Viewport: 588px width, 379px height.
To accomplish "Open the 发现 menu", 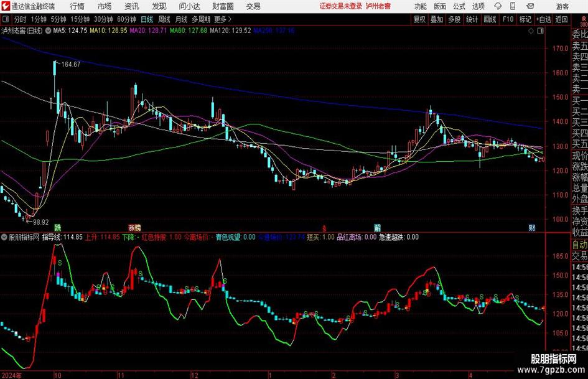I will pos(159,6).
